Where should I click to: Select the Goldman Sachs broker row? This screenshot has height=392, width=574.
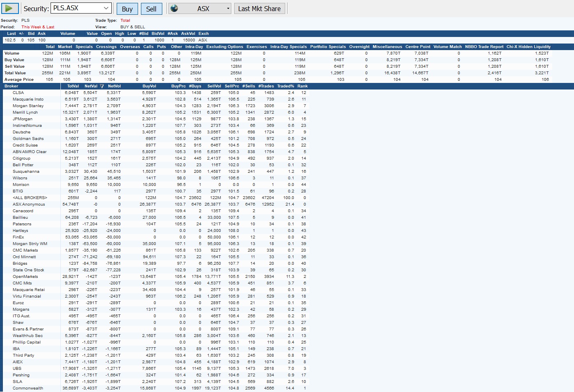point(155,139)
